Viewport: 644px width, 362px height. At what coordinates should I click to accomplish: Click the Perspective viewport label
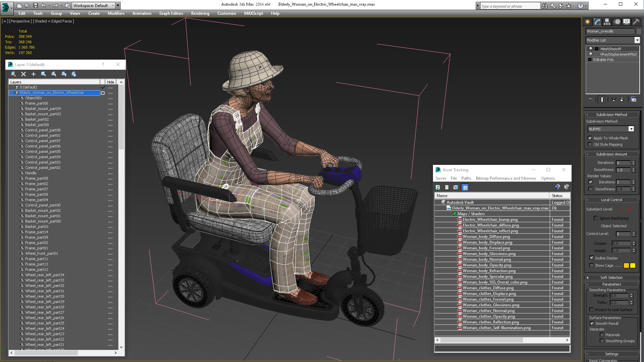(x=20, y=21)
